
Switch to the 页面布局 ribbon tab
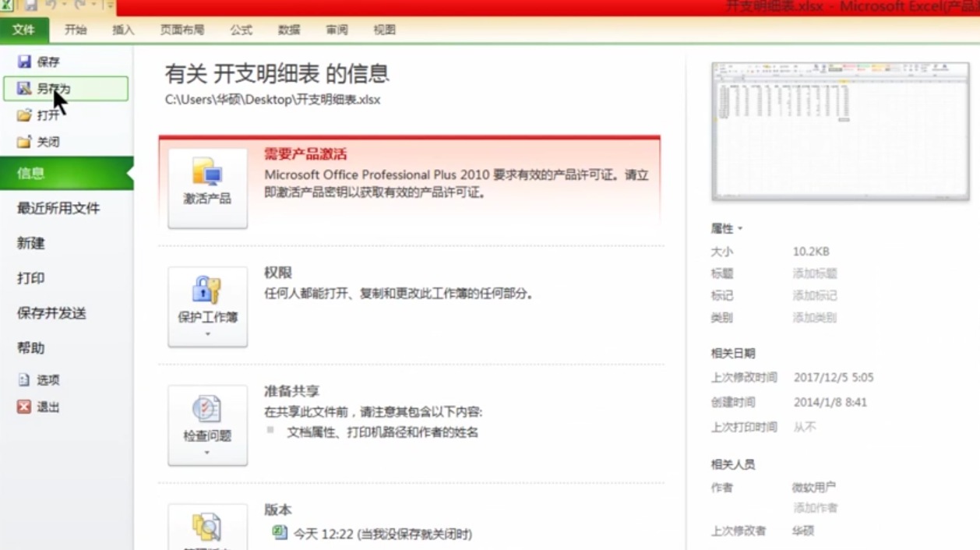click(182, 30)
